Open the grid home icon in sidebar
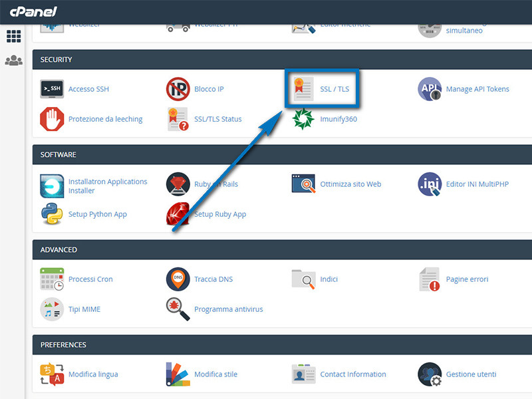The image size is (532, 399). click(x=13, y=36)
